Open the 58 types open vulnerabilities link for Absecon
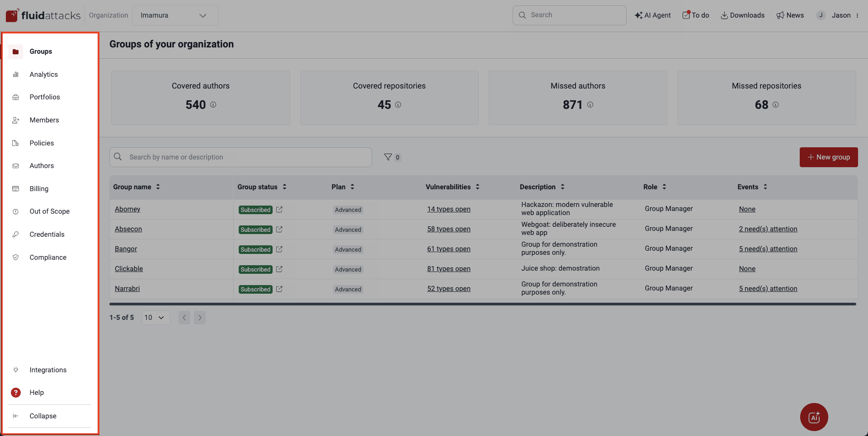Viewport: 868px width, 436px height. (448, 229)
